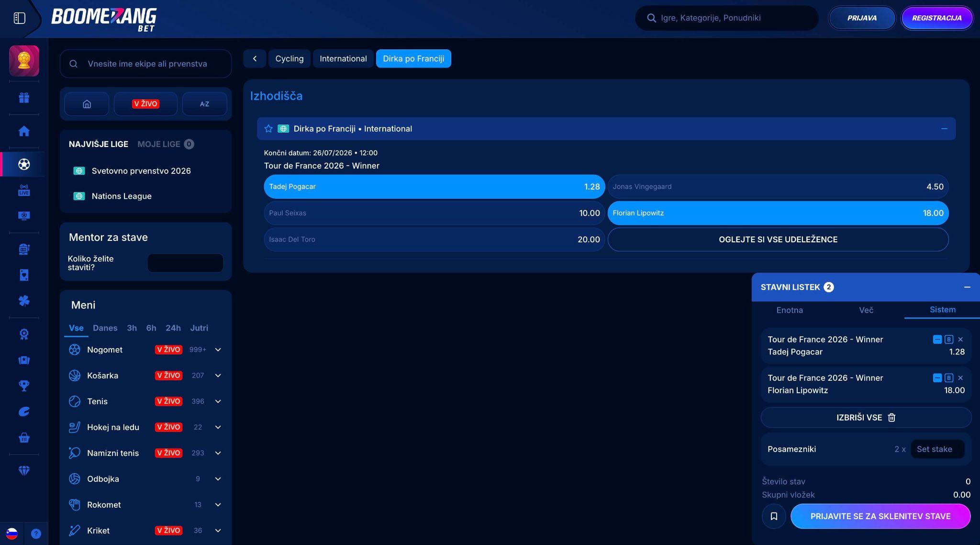The height and width of the screenshot is (545, 980).
Task: Focus the Set stake input
Action: pyautogui.click(x=937, y=449)
